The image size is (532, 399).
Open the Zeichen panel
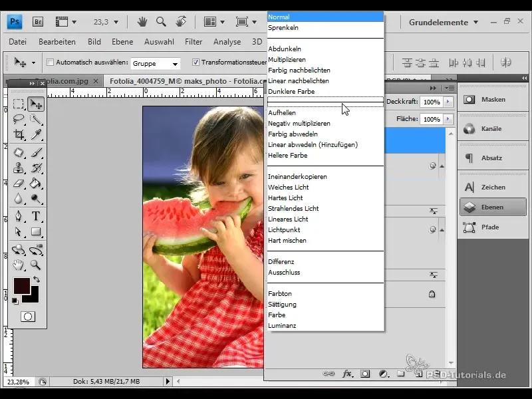pyautogui.click(x=493, y=187)
